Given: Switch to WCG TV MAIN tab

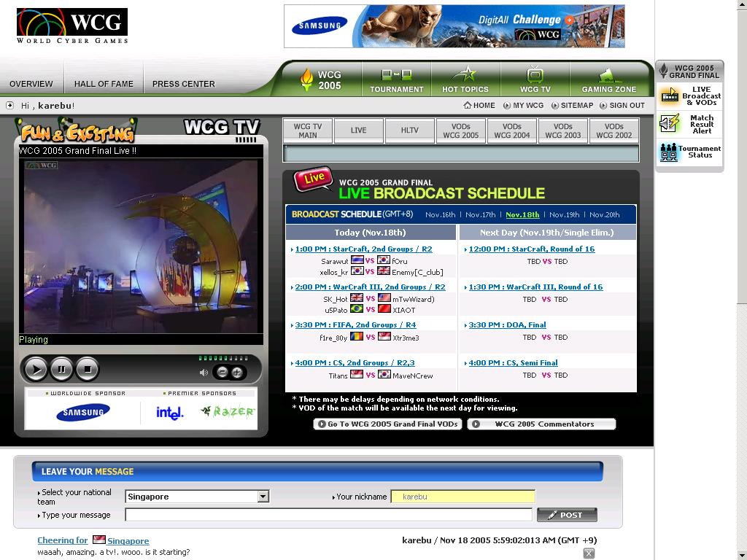Looking at the screenshot, I should [308, 131].
